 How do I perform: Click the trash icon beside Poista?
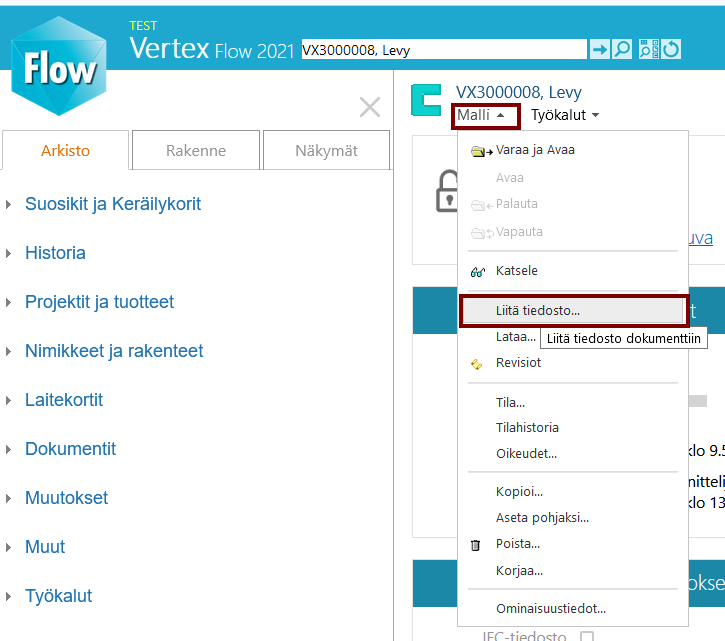coord(475,545)
